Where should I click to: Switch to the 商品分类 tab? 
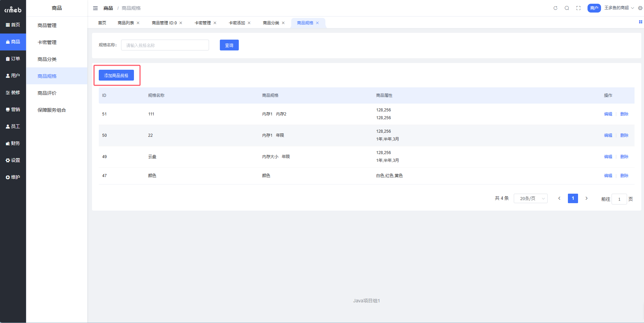(271, 23)
